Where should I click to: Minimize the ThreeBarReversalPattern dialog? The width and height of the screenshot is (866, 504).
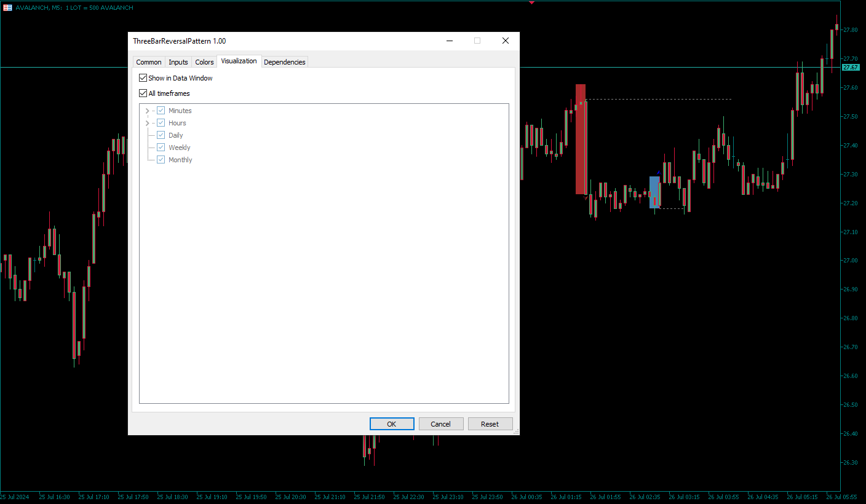click(x=450, y=41)
